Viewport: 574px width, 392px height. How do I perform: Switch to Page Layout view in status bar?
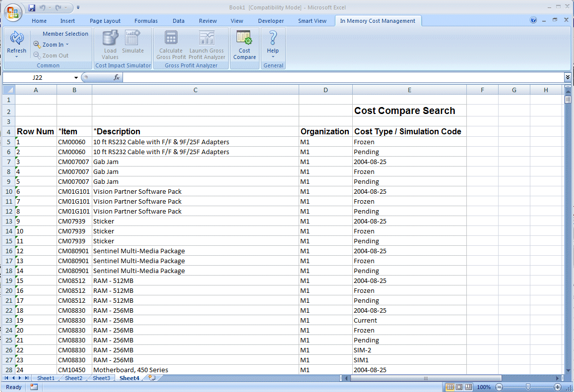[x=459, y=387]
